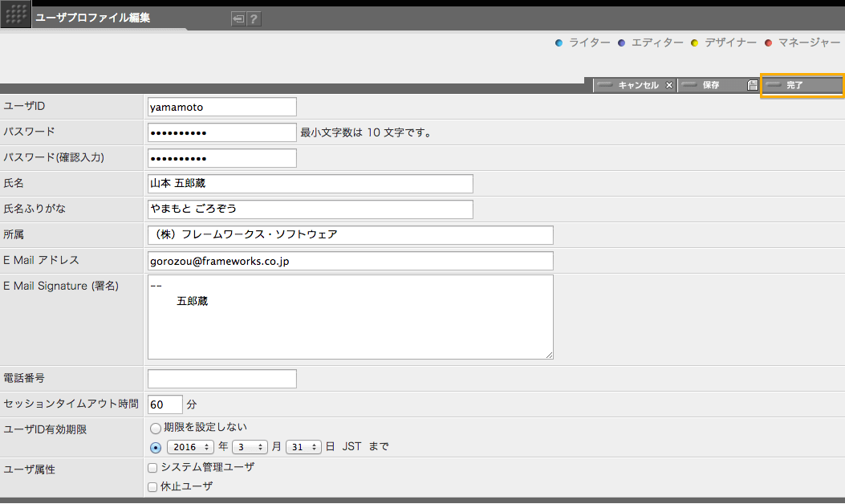This screenshot has height=504, width=845.
Task: Click the E Mail Signature (署名) label
Action: pos(61,286)
